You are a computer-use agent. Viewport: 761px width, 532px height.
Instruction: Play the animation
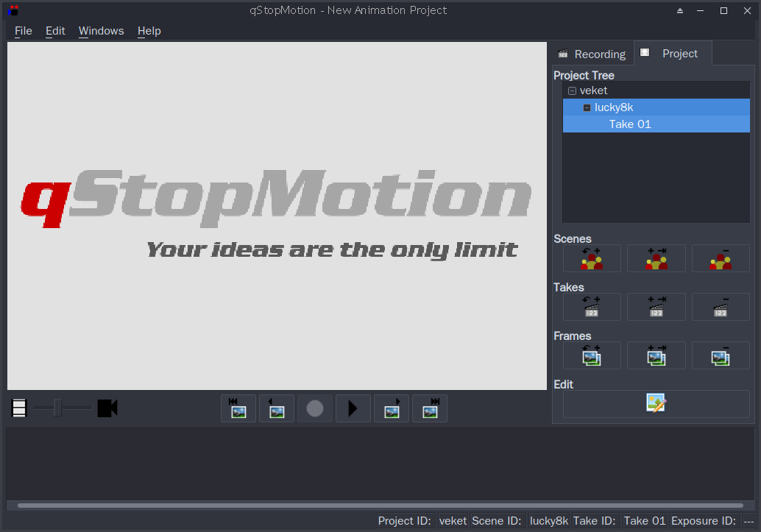353,408
